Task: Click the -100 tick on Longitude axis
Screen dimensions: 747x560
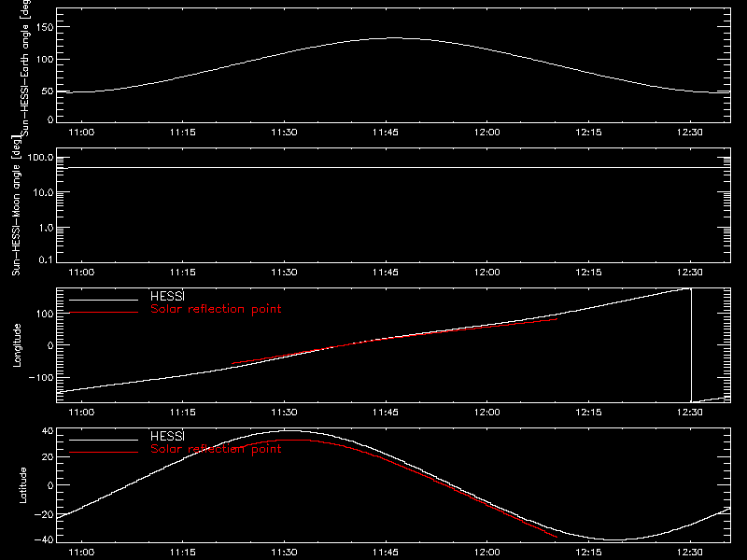Action: [x=41, y=377]
